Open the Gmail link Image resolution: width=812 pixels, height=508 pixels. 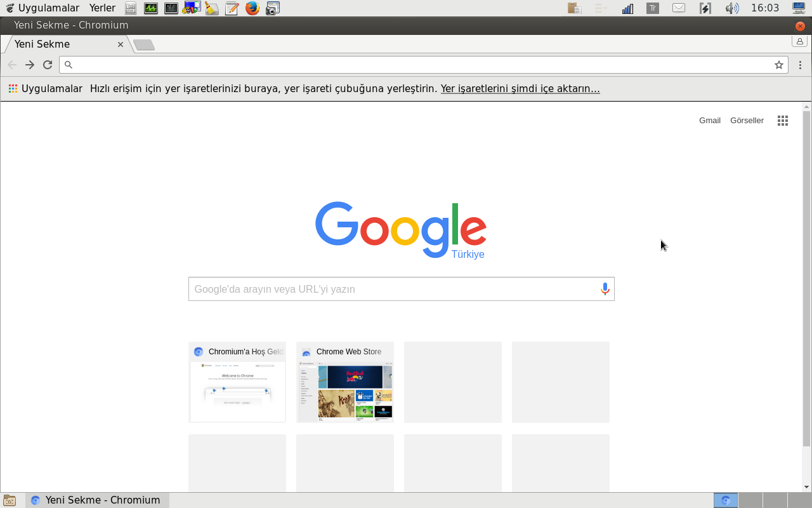[710, 121]
